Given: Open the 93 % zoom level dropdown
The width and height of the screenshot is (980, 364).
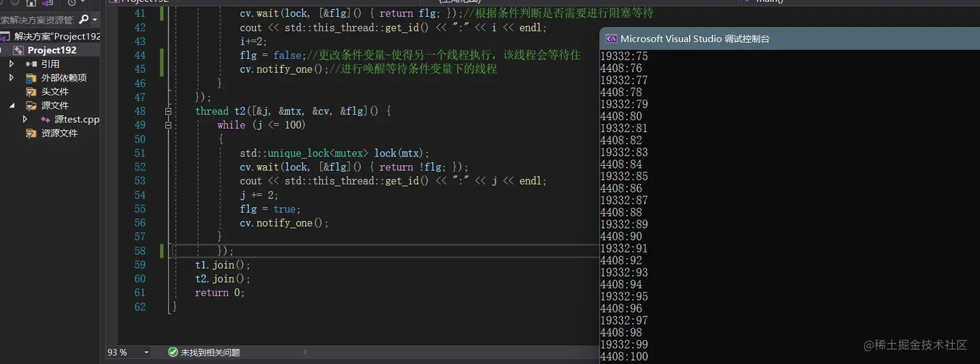Looking at the screenshot, I should [146, 352].
